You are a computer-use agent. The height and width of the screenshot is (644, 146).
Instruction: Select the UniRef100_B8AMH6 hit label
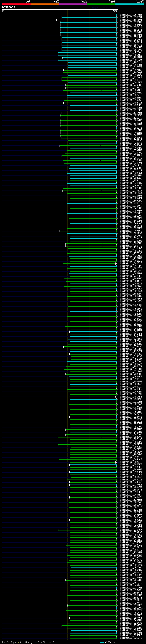131,47
